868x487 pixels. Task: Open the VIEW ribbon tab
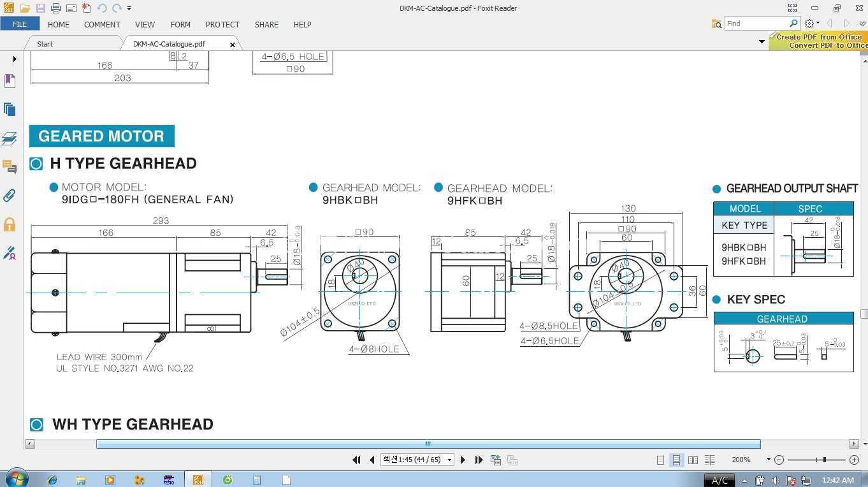click(145, 24)
